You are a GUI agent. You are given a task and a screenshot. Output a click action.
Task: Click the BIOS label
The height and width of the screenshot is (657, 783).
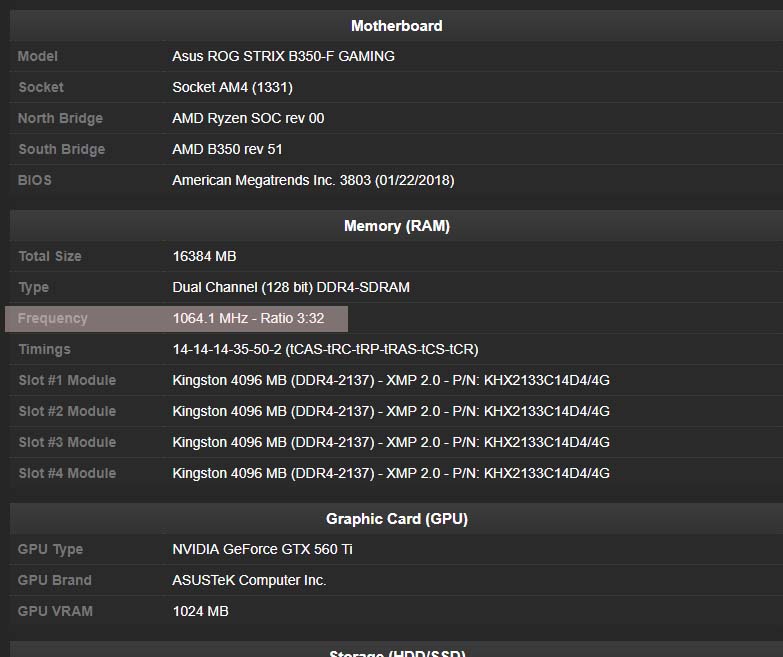coord(34,180)
